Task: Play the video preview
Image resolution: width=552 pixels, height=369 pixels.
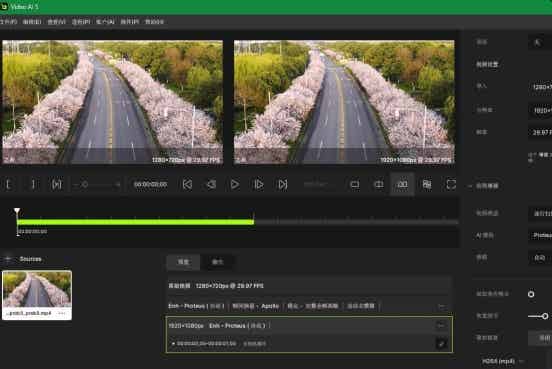Action: click(235, 184)
